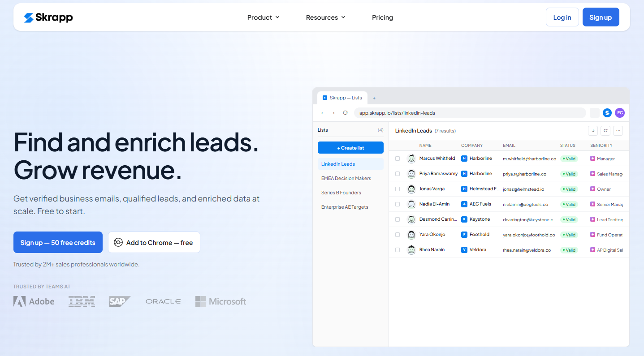Click the seniority icon beside Owner

pos(592,189)
